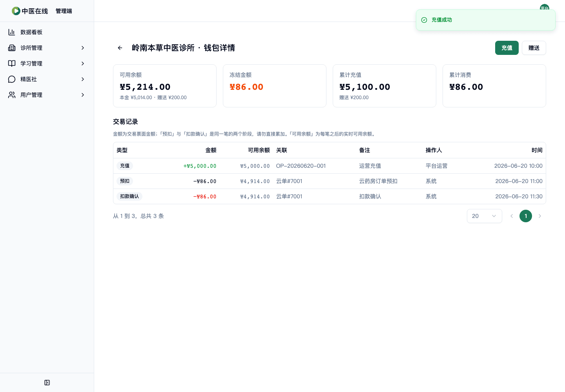
Task: Open the page size dropdown showing 20
Action: [x=485, y=216]
